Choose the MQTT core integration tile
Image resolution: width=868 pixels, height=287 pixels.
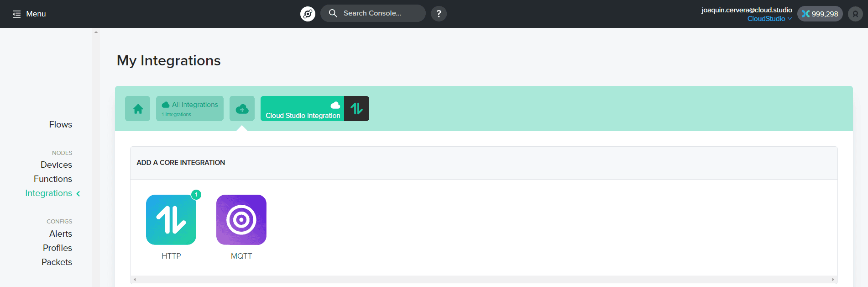(241, 220)
